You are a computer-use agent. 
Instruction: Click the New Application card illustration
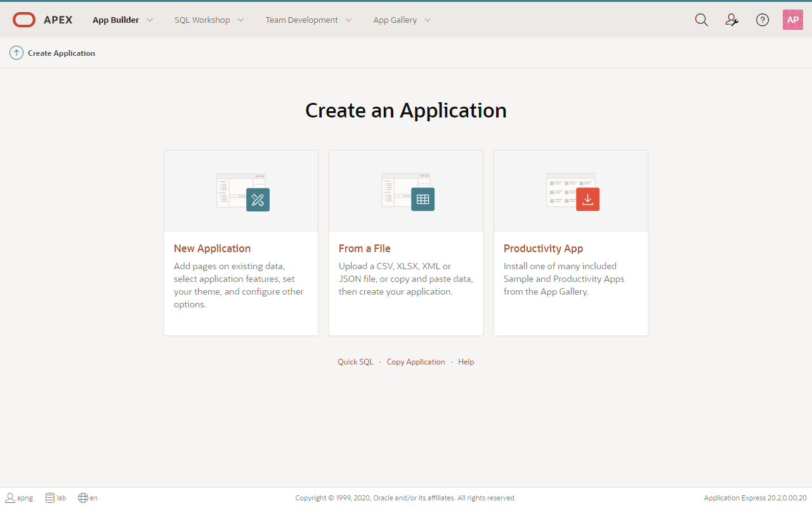point(243,191)
